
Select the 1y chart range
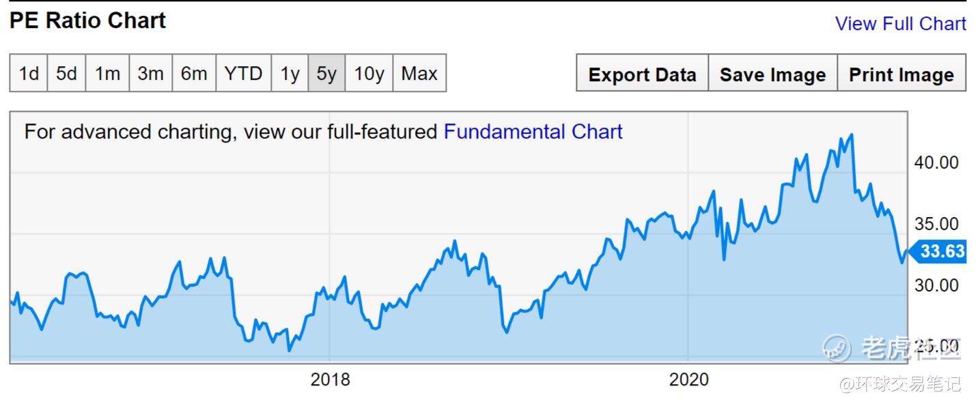pyautogui.click(x=290, y=73)
